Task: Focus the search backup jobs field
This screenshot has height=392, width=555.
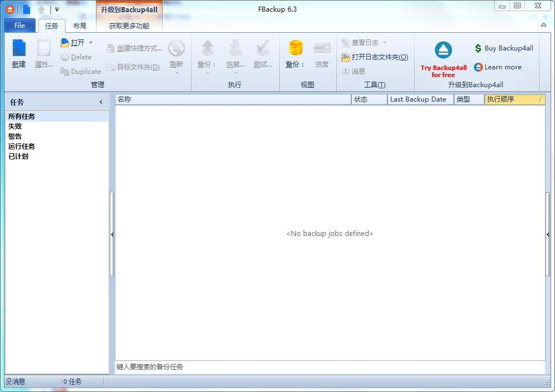Action: click(x=330, y=367)
